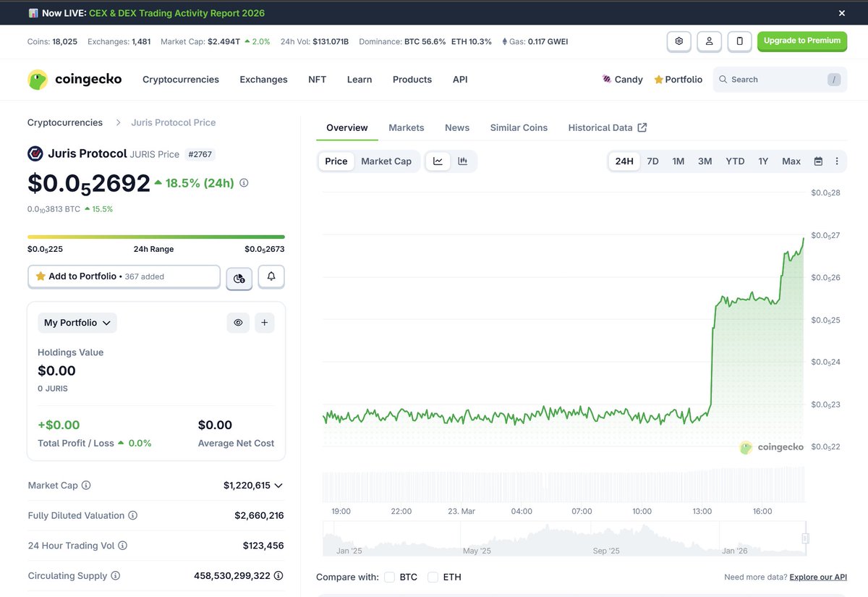Select the YTD time range
Viewport: 868px width, 597px height.
[735, 161]
